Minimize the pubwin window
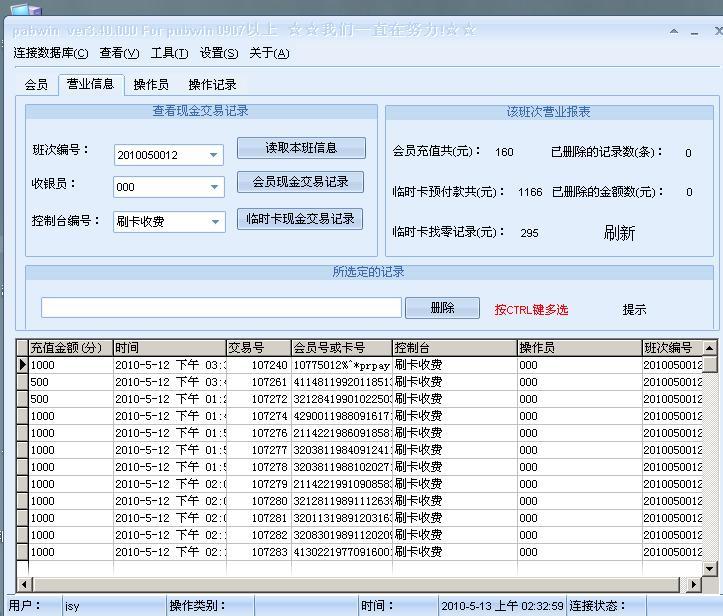The height and width of the screenshot is (616, 723). coord(694,32)
